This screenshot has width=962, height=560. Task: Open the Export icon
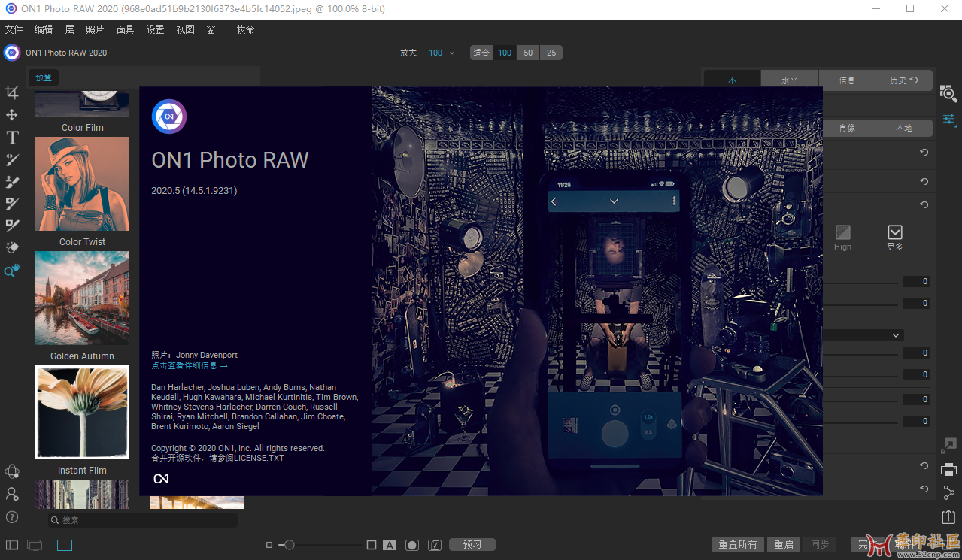click(x=948, y=516)
